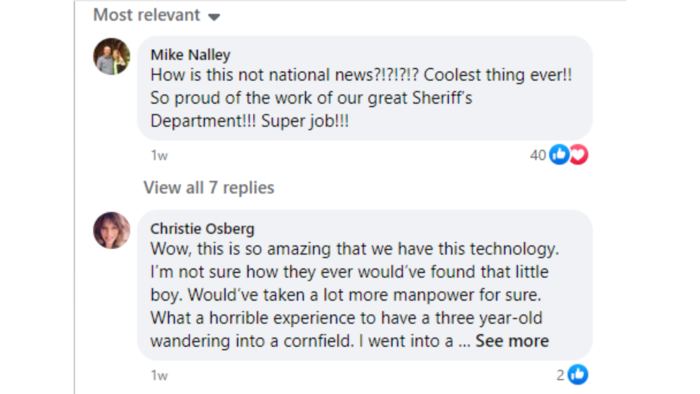Click the blue Like reaction on Christie Osberg's comment
The image size is (700, 394).
[578, 375]
